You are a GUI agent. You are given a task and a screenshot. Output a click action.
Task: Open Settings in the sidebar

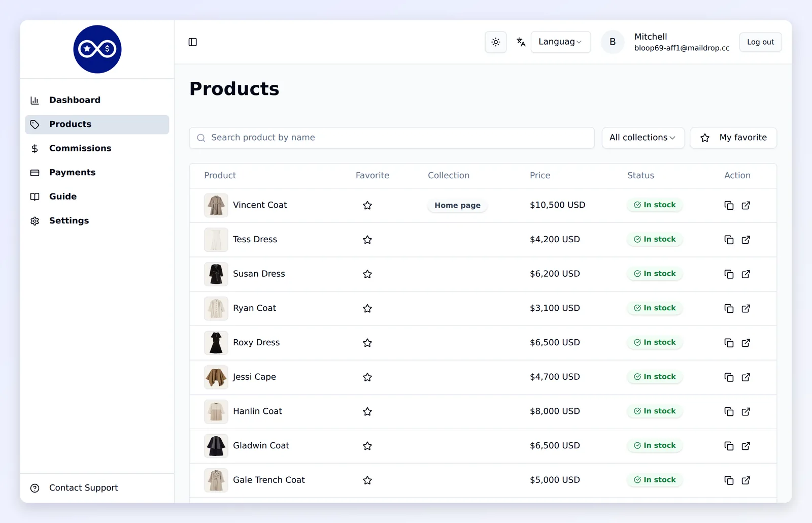(97, 221)
